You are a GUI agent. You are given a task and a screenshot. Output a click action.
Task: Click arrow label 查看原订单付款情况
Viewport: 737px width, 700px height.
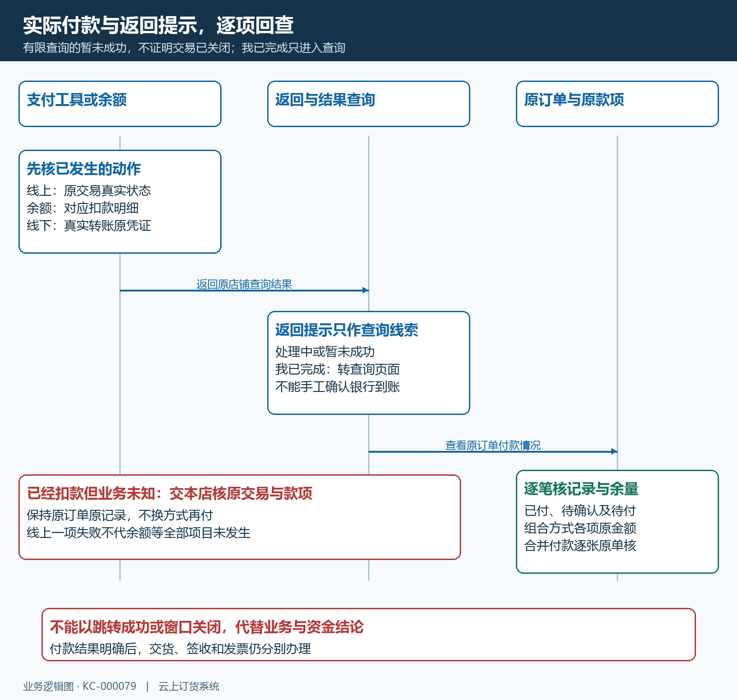(493, 445)
